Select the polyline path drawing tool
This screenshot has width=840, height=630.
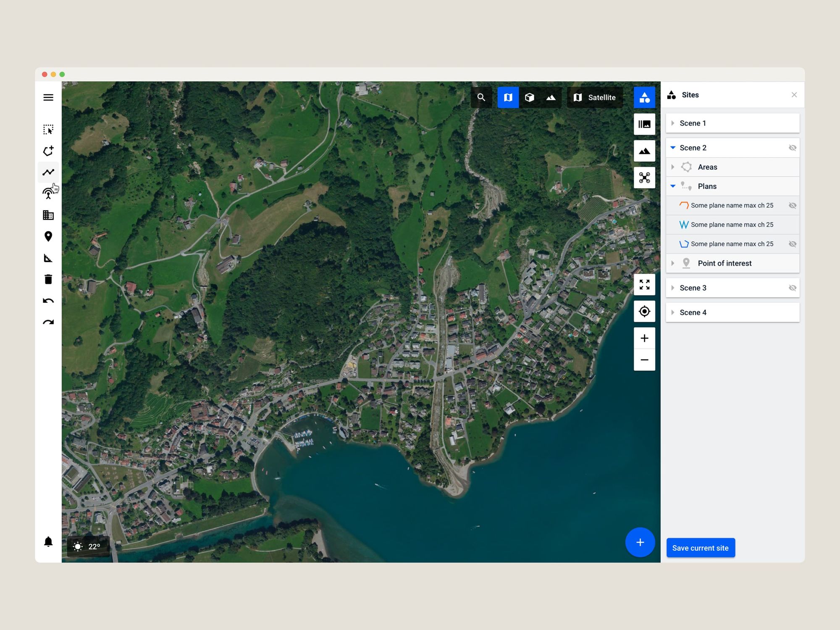point(48,172)
